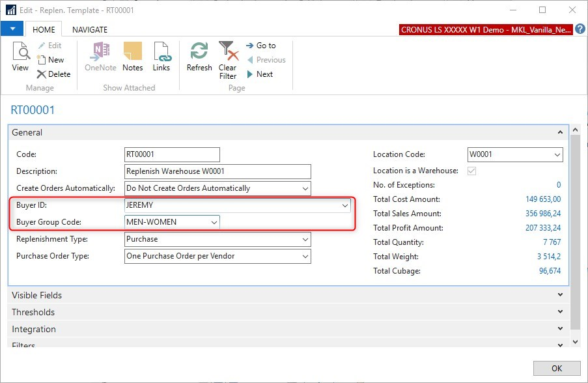The image size is (588, 383).
Task: Open the Location Code dropdown
Action: point(557,155)
